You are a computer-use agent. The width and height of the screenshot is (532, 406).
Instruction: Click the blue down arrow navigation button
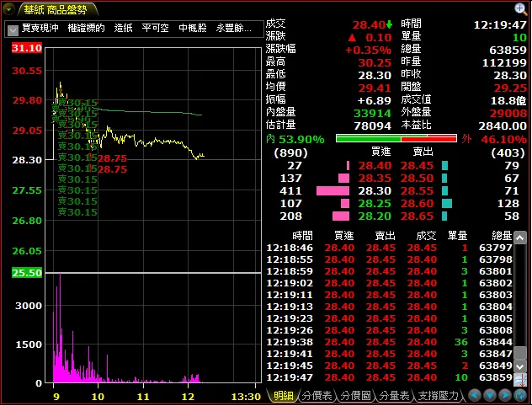(490, 396)
